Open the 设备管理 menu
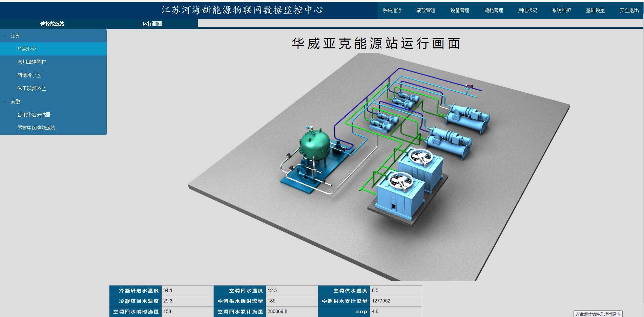Screen dimensions: 644x317 click(460, 10)
